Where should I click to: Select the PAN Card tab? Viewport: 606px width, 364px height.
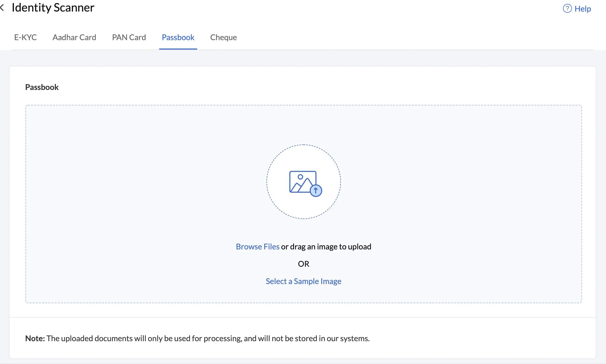(x=129, y=37)
